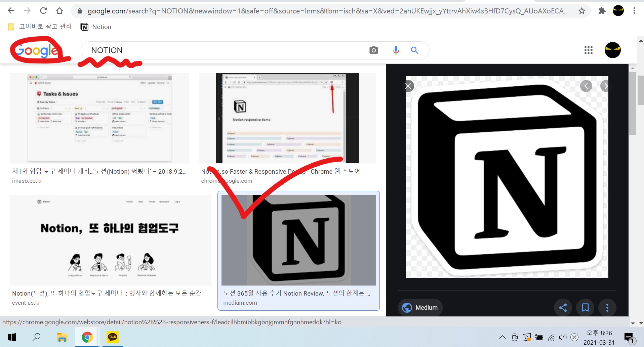Open the Notion bookmark

pyautogui.click(x=96, y=27)
